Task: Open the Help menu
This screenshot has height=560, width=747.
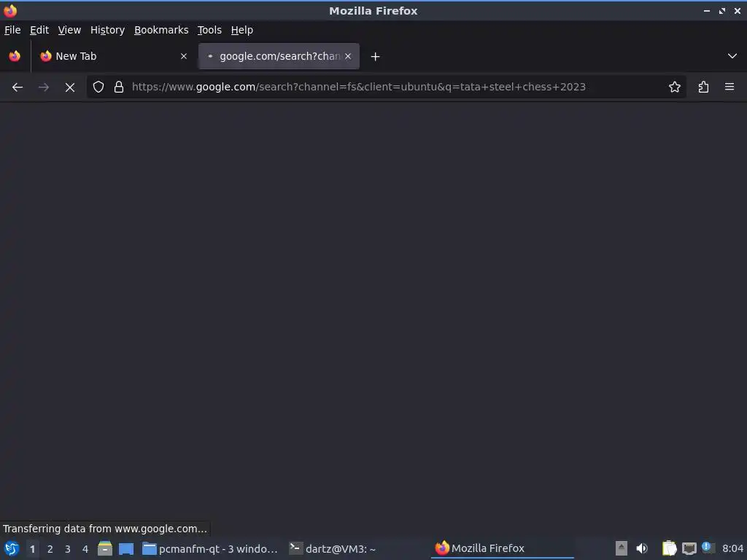Action: pyautogui.click(x=242, y=30)
